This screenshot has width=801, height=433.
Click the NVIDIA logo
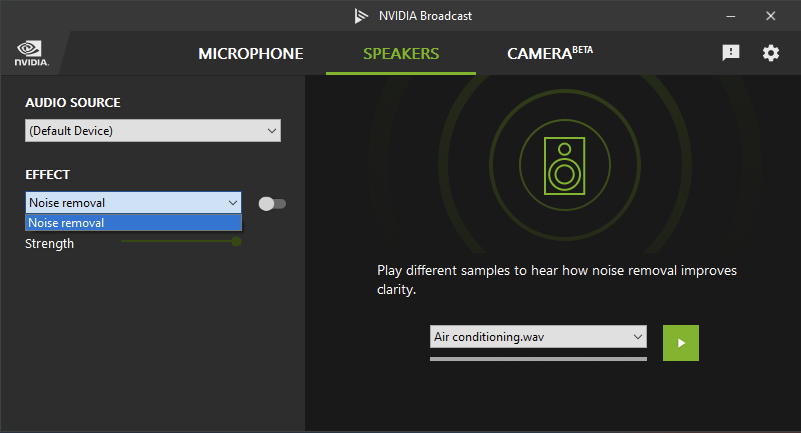point(31,54)
